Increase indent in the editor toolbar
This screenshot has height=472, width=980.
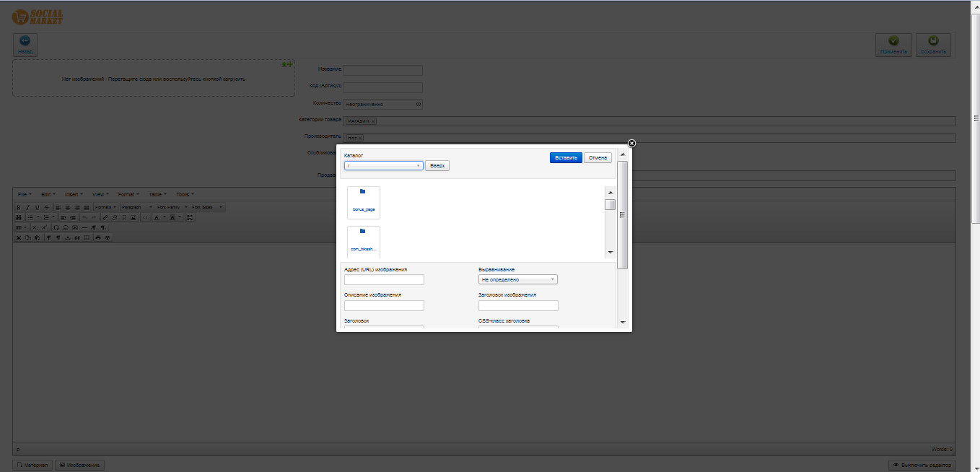(x=73, y=217)
